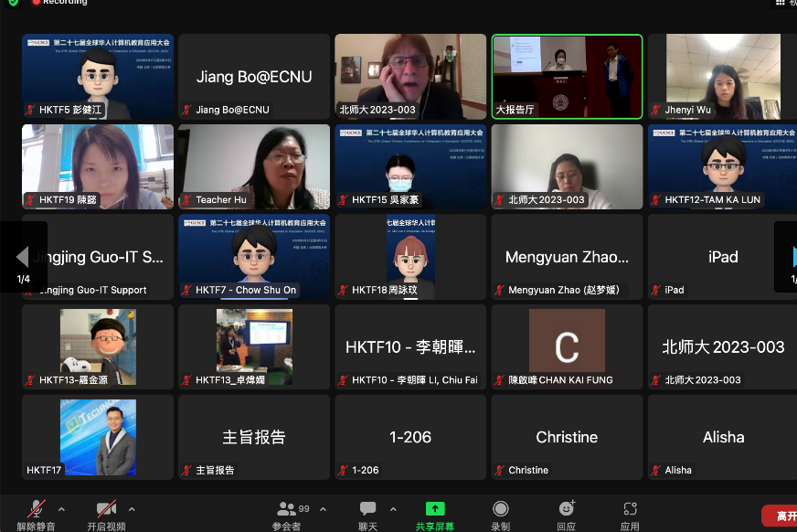
Task: Click muted mic icon on iPad name label
Action: pyautogui.click(x=656, y=290)
